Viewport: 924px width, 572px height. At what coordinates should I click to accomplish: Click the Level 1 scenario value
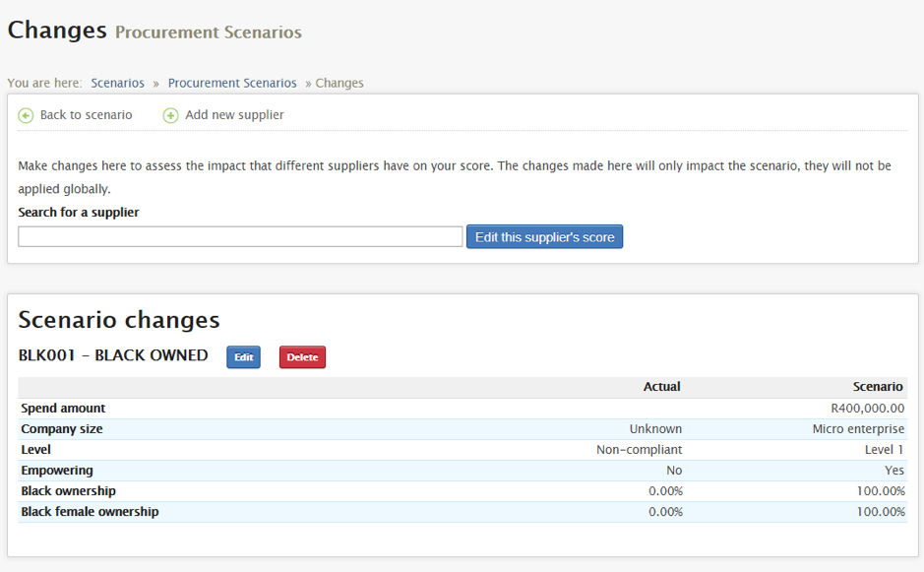[x=884, y=449]
